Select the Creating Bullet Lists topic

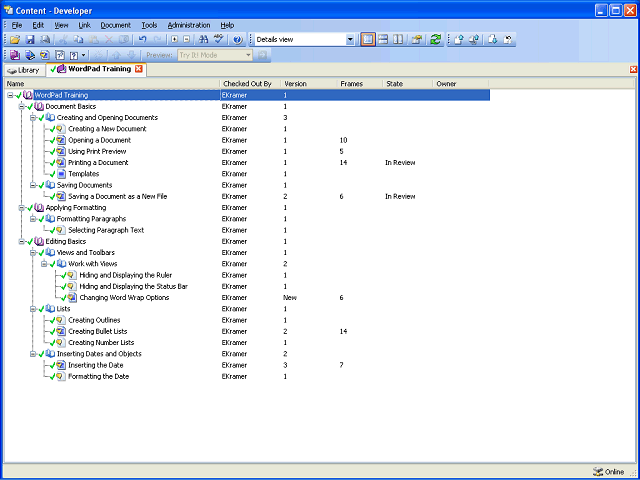click(x=98, y=331)
